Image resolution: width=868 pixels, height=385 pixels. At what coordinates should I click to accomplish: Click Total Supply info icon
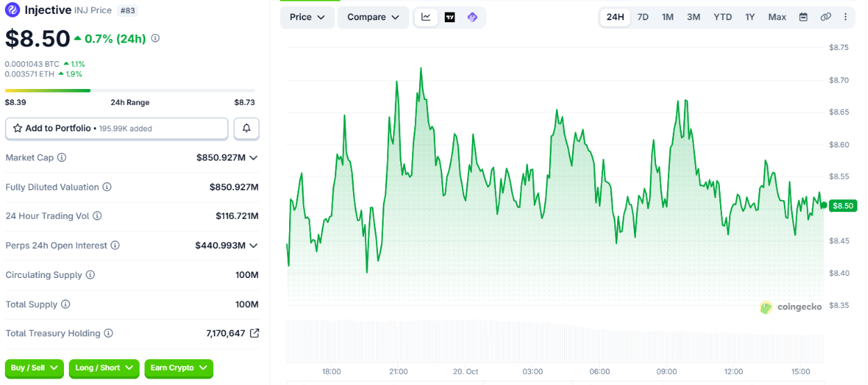pos(65,304)
